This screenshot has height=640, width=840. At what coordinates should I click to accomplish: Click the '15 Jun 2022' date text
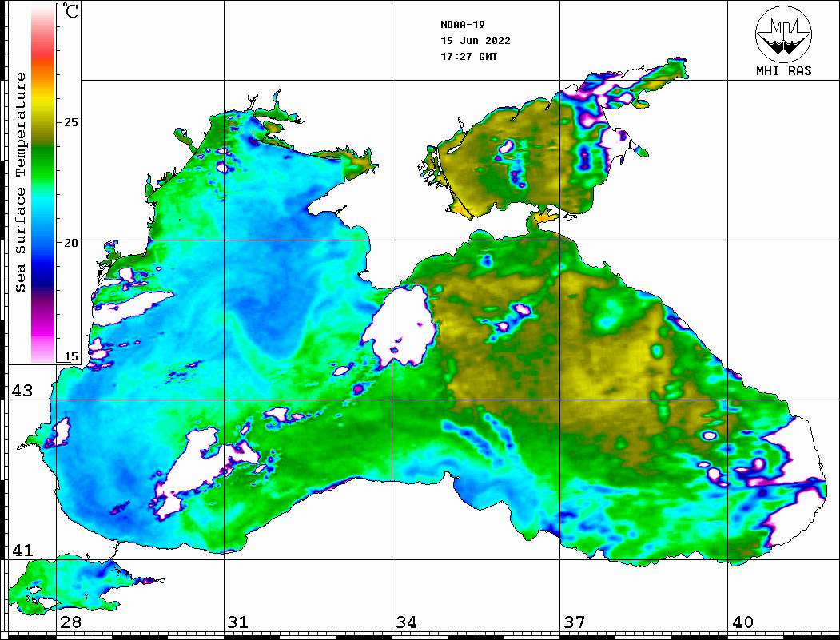(476, 41)
